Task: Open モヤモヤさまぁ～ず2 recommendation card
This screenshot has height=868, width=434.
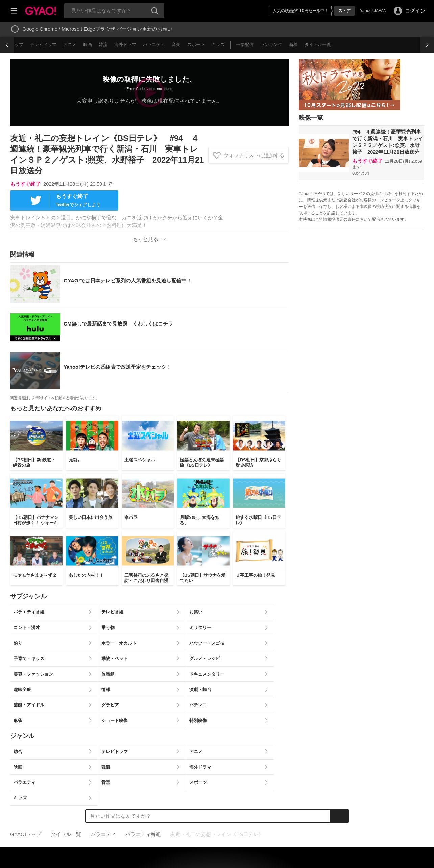Action: [36, 558]
